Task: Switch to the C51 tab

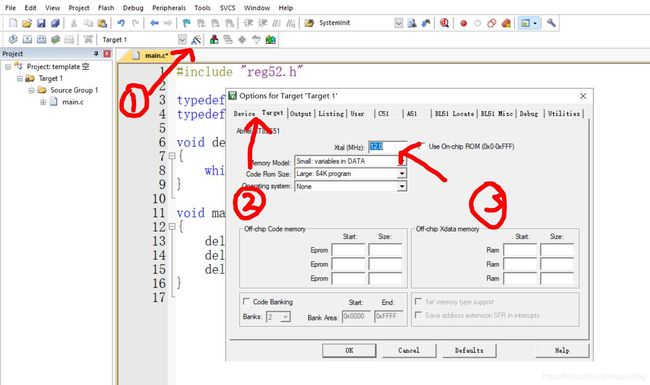Action: [x=383, y=114]
